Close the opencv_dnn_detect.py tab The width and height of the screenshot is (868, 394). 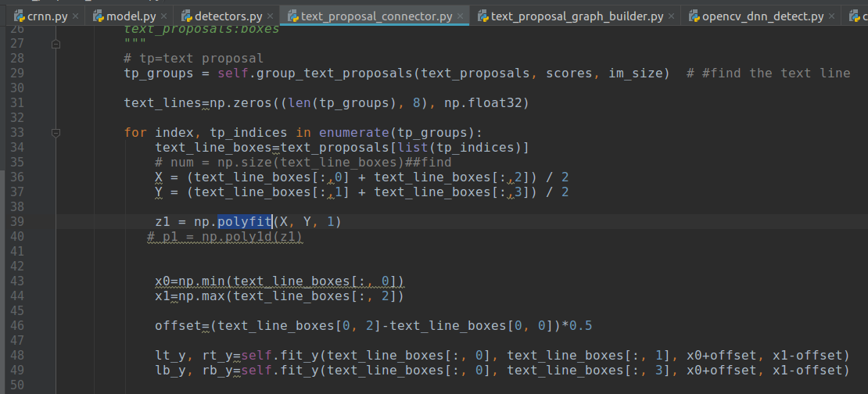tap(831, 16)
